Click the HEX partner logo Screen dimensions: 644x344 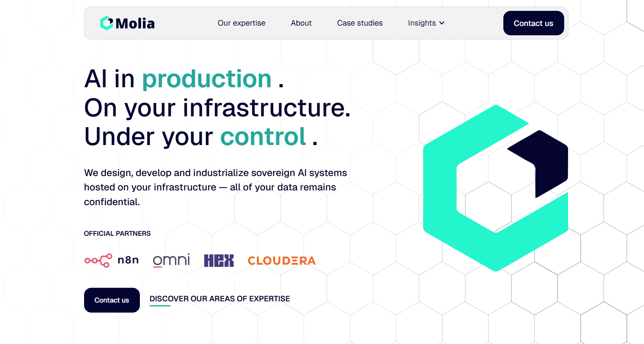click(x=219, y=261)
